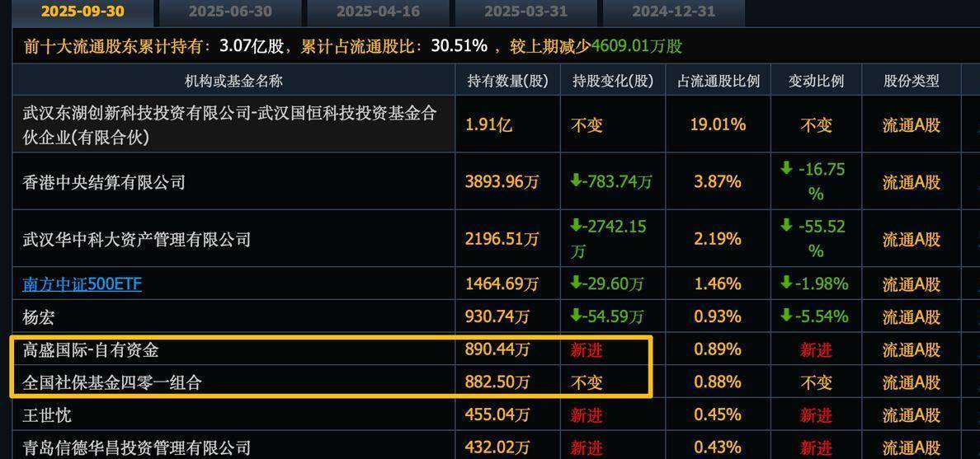View the 2024-12-31 holdings tab
This screenshot has width=980, height=459.
pos(673,12)
